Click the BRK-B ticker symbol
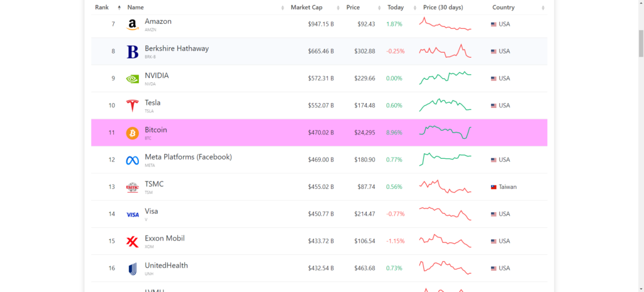 150,57
